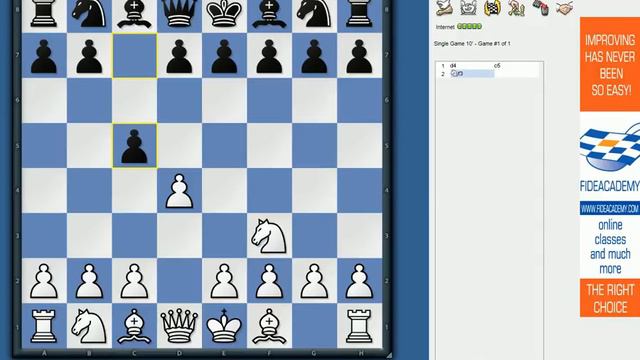This screenshot has height=360, width=640.
Task: Click 'THE RIGHT CHOICE' orange banner
Action: click(x=610, y=298)
